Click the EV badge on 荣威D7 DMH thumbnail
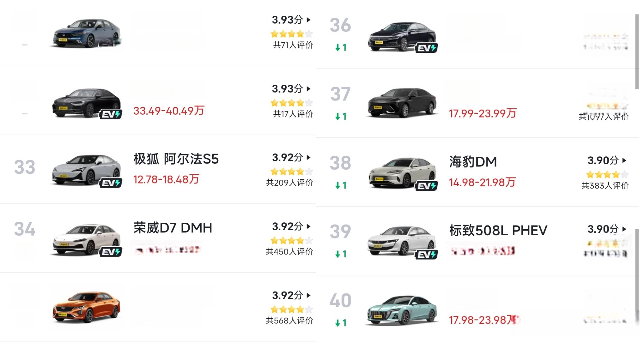644x343 pixels. (x=110, y=252)
